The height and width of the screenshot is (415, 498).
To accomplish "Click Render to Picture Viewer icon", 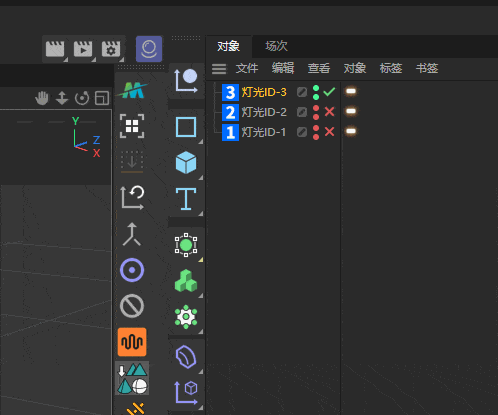I will 83,49.
